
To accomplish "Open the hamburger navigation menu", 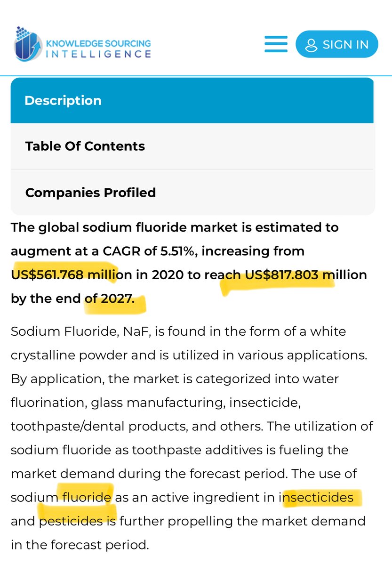I will pyautogui.click(x=276, y=44).
